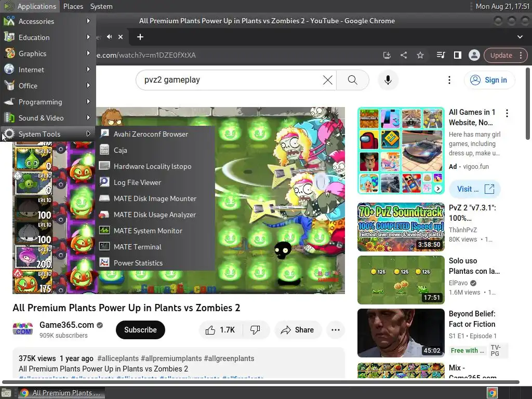The width and height of the screenshot is (532, 399).
Task: Toggle Chrome side panel
Action: click(x=457, y=55)
